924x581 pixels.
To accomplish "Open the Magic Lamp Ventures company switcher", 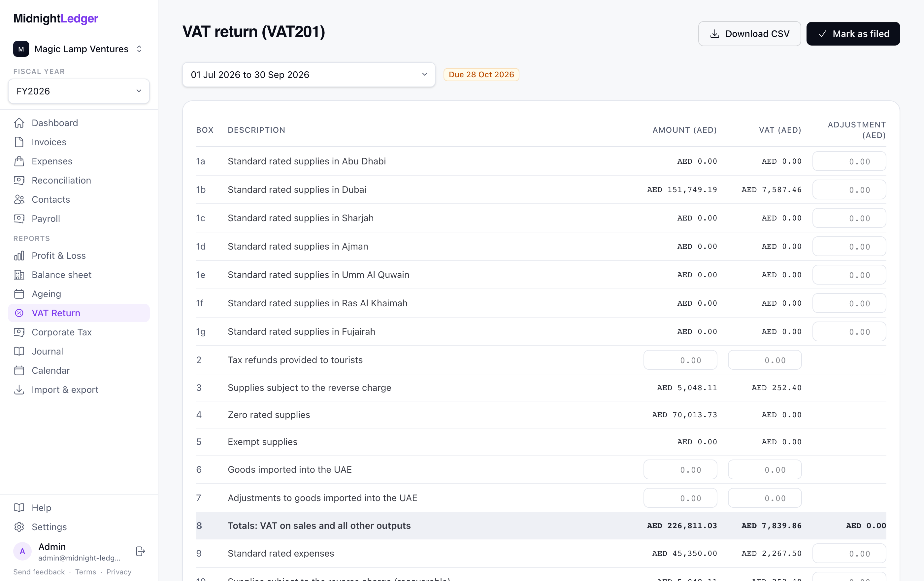I will pos(79,49).
